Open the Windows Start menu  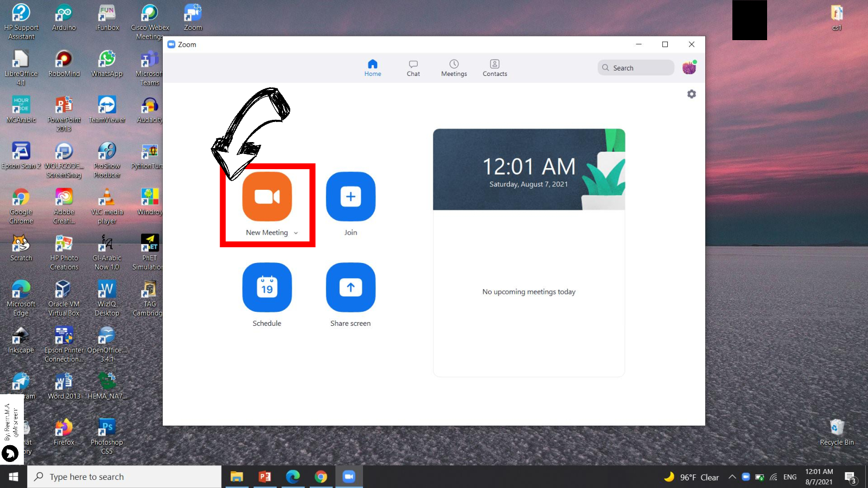tap(14, 477)
